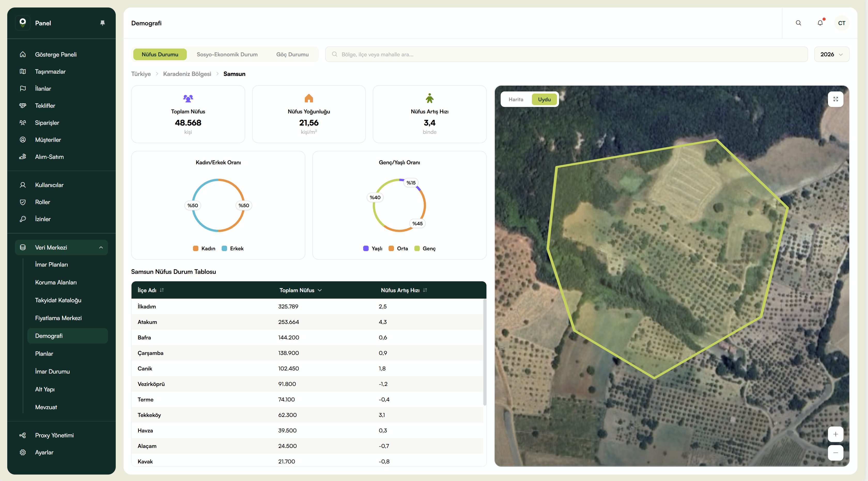The width and height of the screenshot is (868, 481).
Task: Toggle Orta legend color swatch
Action: click(x=391, y=248)
